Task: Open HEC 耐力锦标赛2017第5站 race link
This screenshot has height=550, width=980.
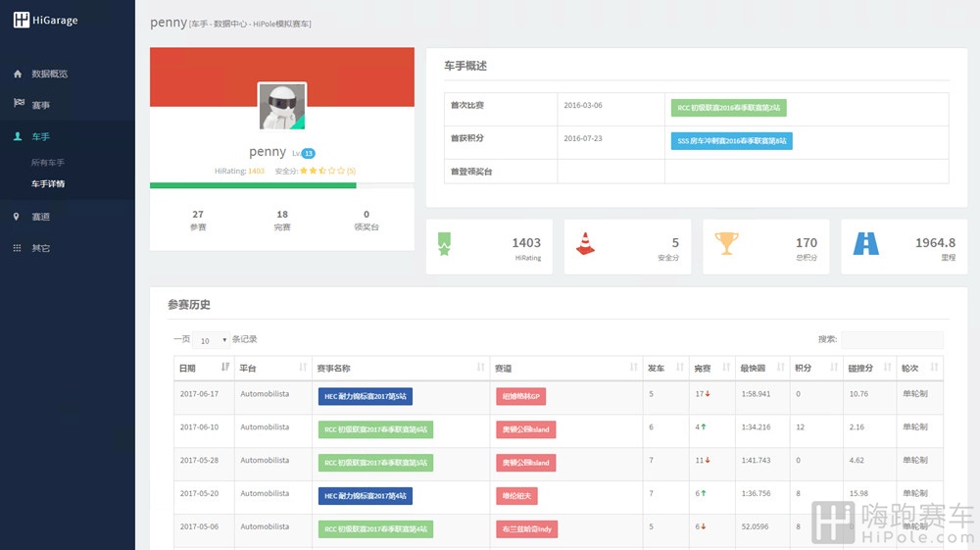Action: pyautogui.click(x=365, y=396)
